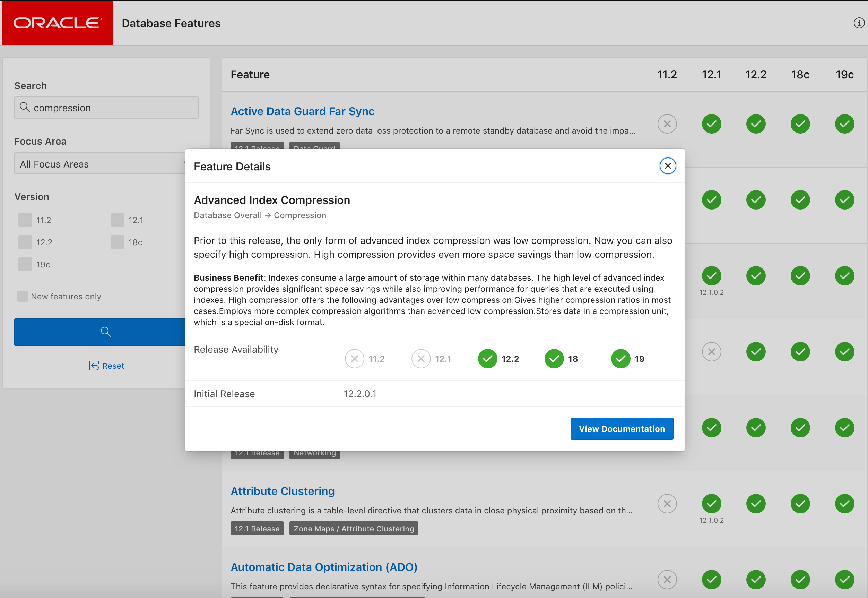Click Attribute Clustering 11.2 unavailable icon

[x=667, y=504]
